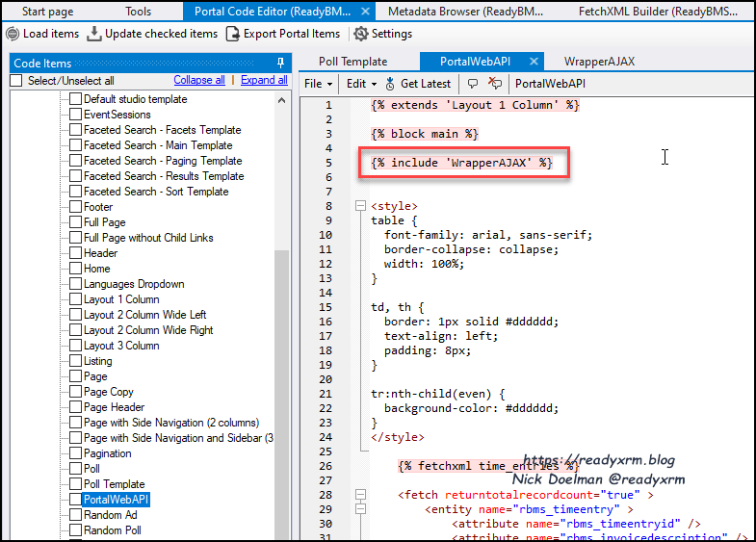Toggle the Select/Unselect all checkbox
This screenshot has width=756, height=542.
point(16,81)
